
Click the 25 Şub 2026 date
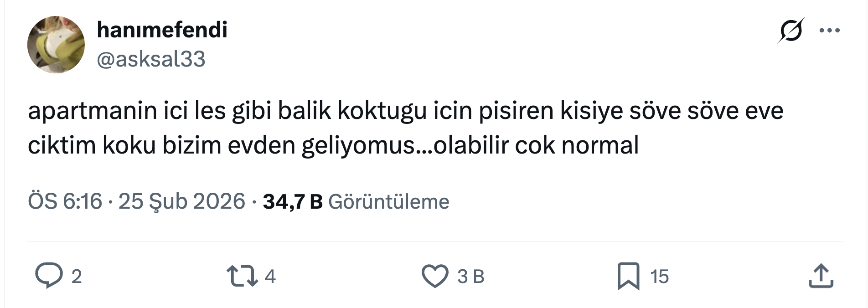[x=181, y=201]
